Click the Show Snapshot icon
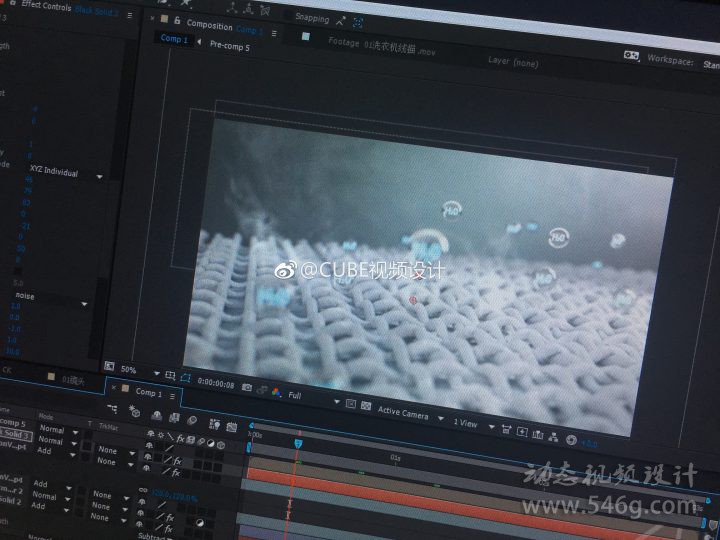720x540 pixels. point(262,390)
